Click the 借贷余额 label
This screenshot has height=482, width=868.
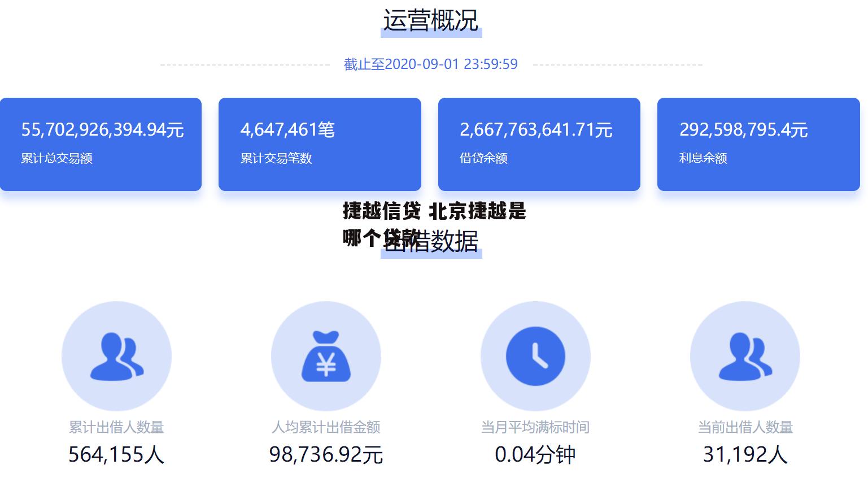point(483,158)
